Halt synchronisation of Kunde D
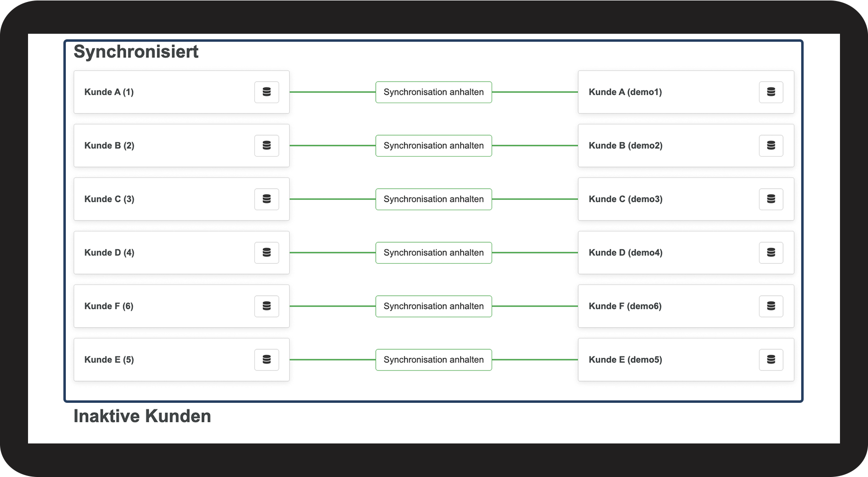 [x=433, y=253]
